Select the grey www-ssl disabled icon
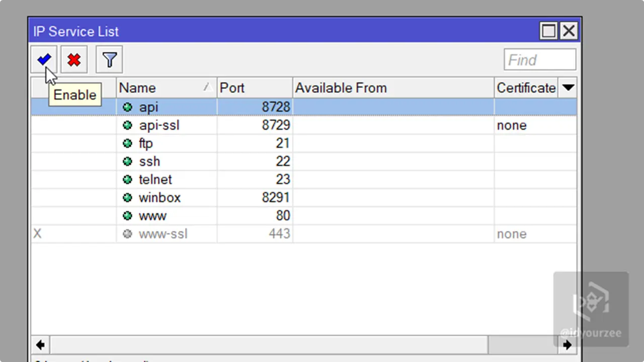Image resolution: width=644 pixels, height=362 pixels. (127, 234)
